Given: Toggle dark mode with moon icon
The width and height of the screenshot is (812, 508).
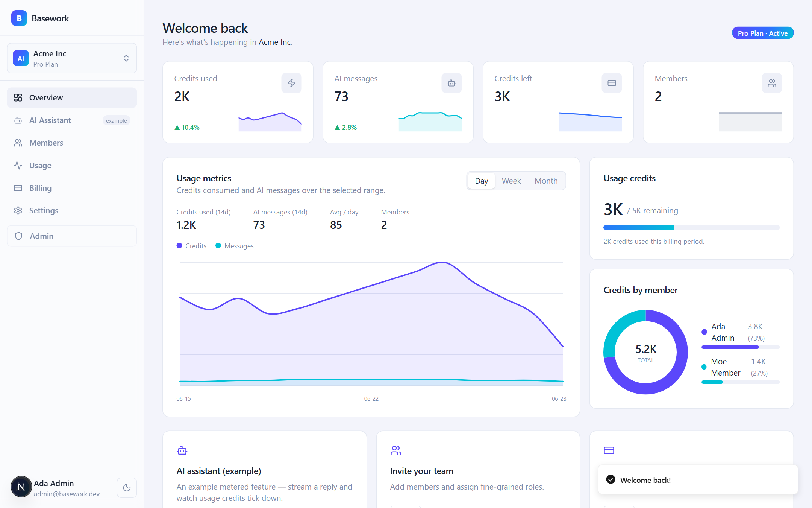Looking at the screenshot, I should pos(127,488).
